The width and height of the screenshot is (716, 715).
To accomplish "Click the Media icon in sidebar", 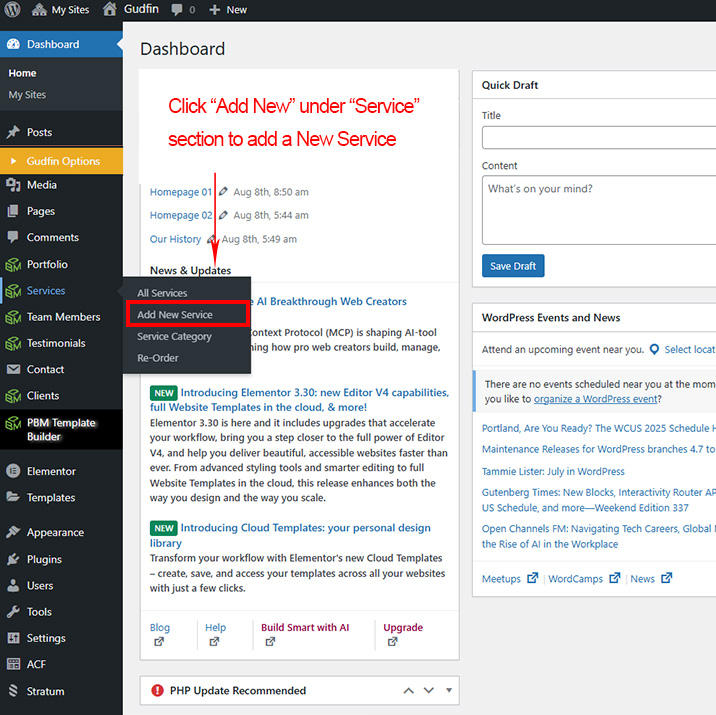I will point(13,185).
